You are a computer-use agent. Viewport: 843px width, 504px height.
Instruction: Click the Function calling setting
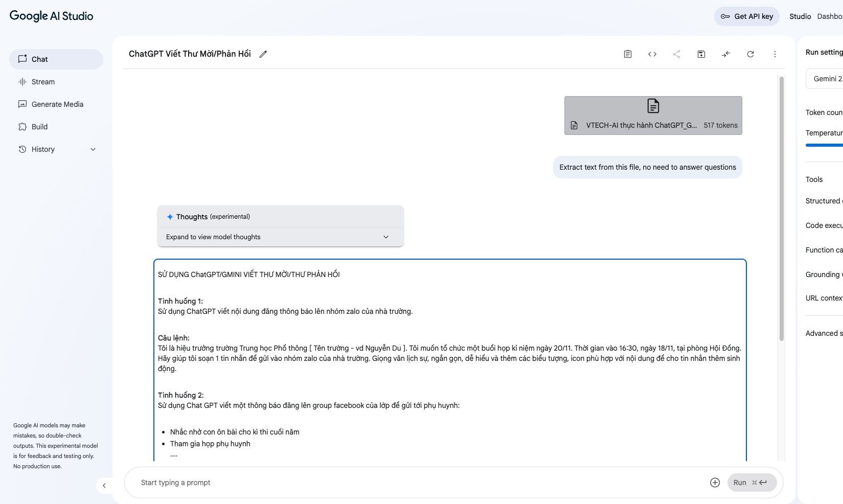[824, 250]
